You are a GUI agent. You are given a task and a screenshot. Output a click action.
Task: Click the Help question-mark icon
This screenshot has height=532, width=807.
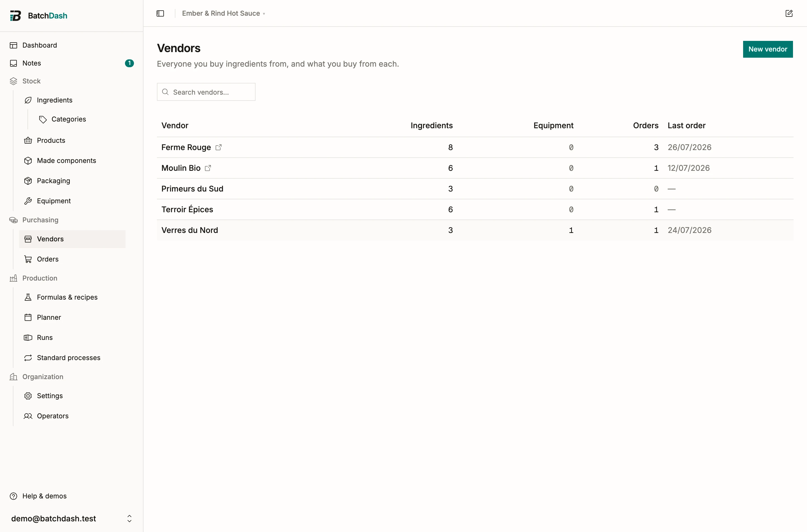[x=13, y=496]
